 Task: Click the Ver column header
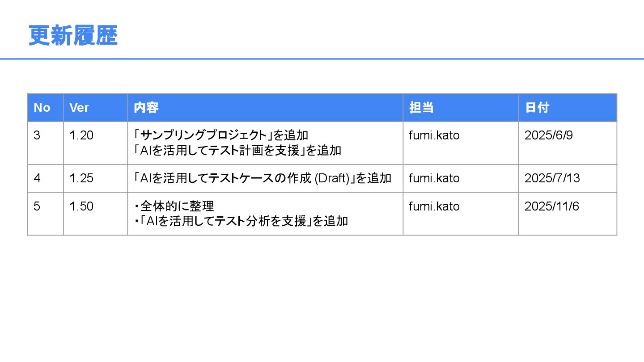[x=79, y=108]
